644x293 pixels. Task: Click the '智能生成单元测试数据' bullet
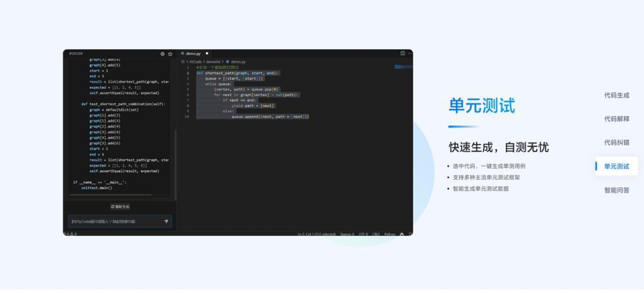pos(480,189)
